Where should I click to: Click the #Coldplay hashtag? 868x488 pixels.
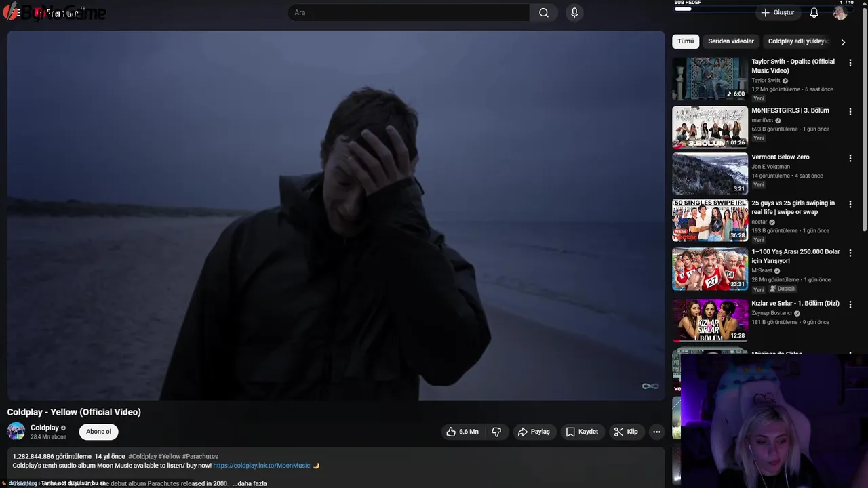coord(142,456)
